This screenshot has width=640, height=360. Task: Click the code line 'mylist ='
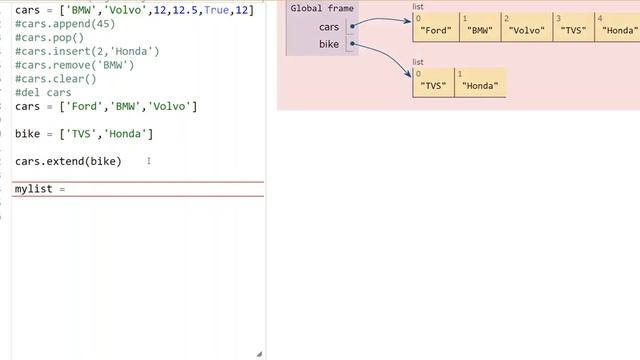(x=40, y=189)
